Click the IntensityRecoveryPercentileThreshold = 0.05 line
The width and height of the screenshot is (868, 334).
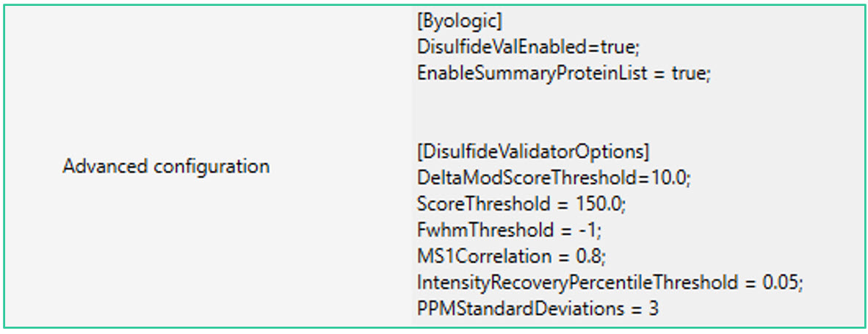(x=610, y=283)
